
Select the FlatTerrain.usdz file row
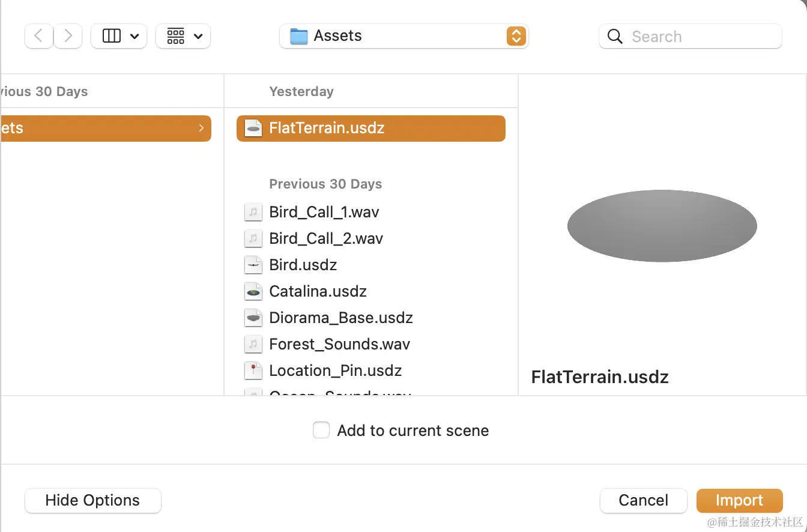[370, 128]
